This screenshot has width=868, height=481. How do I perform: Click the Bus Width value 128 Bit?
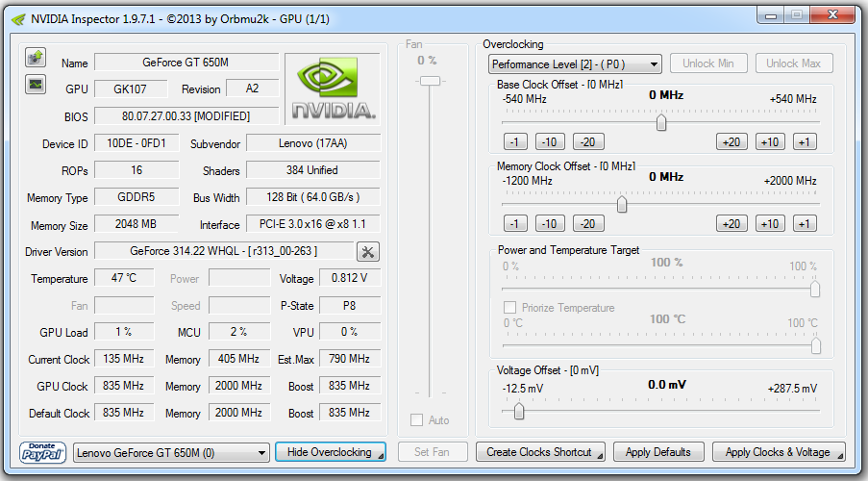click(313, 197)
